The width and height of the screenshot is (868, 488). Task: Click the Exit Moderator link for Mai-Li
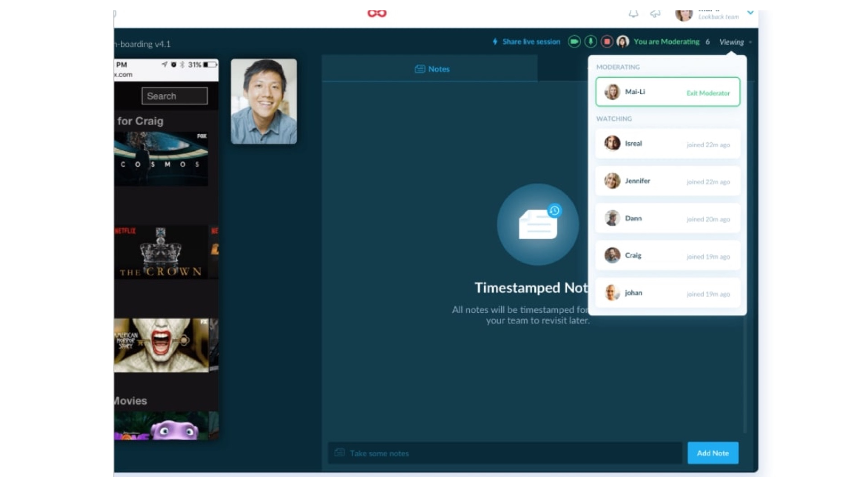click(708, 93)
